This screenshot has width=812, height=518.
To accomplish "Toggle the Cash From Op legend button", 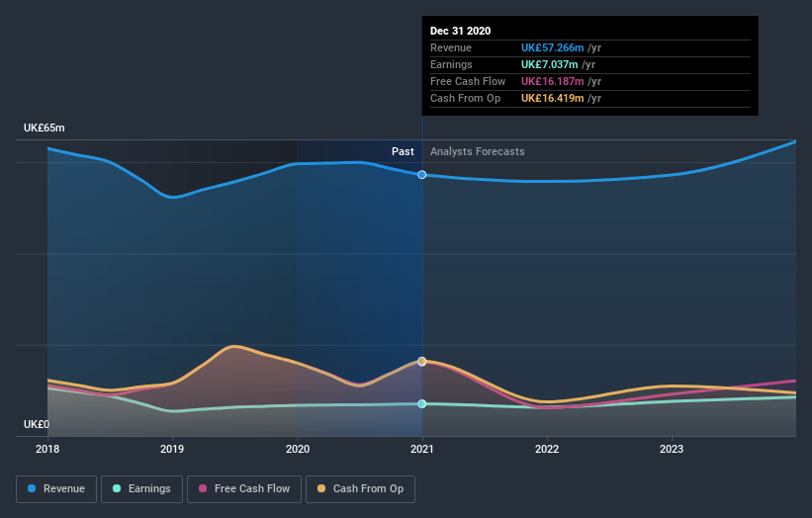I will pos(360,489).
